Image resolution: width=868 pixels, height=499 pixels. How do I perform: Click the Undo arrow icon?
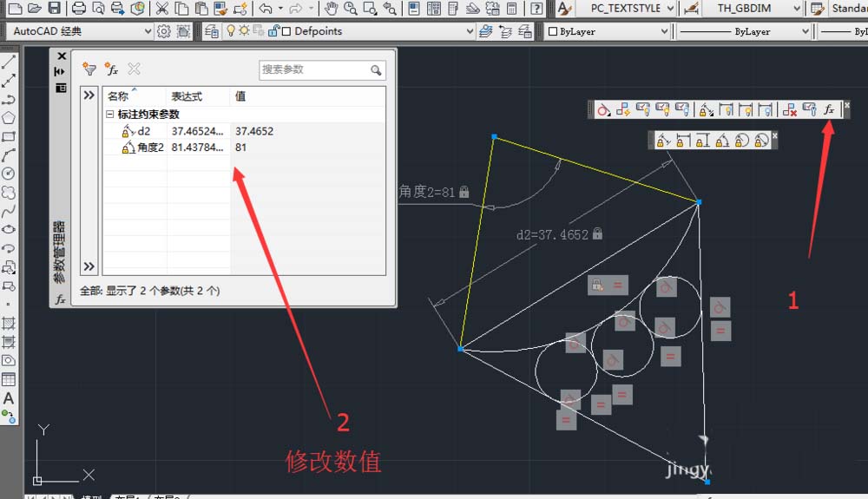click(266, 8)
